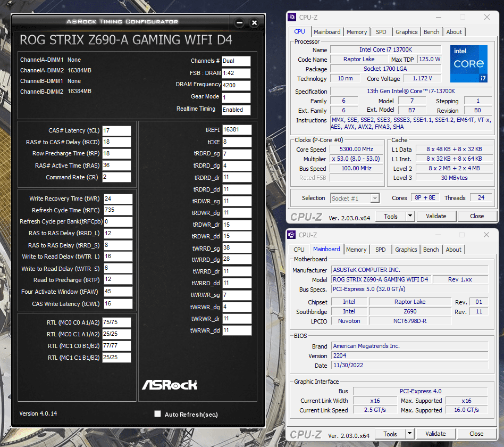Click Tools button in bottom CPU-Z window

[x=390, y=434]
